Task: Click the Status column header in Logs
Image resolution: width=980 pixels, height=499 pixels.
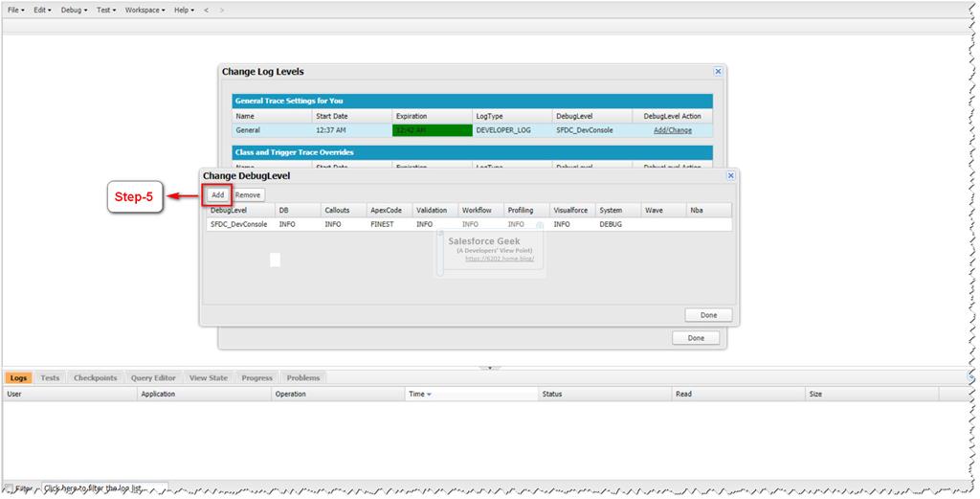Action: pos(605,394)
